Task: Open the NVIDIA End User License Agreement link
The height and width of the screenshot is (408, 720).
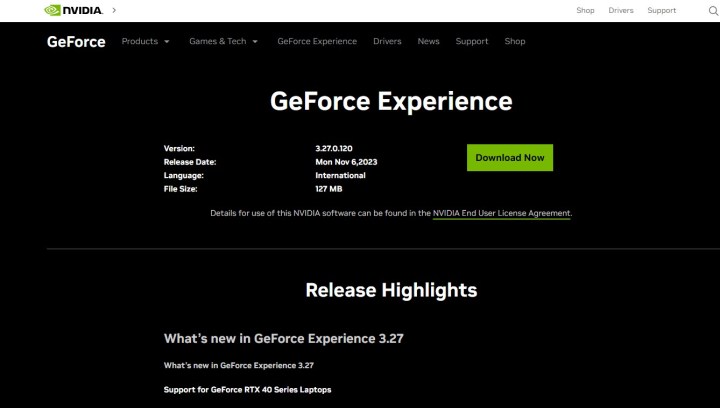Action: 501,213
